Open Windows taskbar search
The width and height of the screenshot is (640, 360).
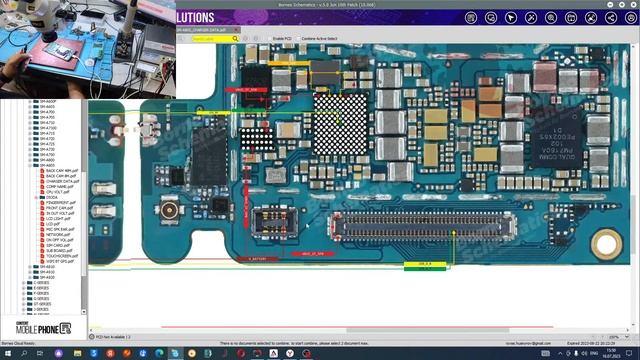pos(24,353)
